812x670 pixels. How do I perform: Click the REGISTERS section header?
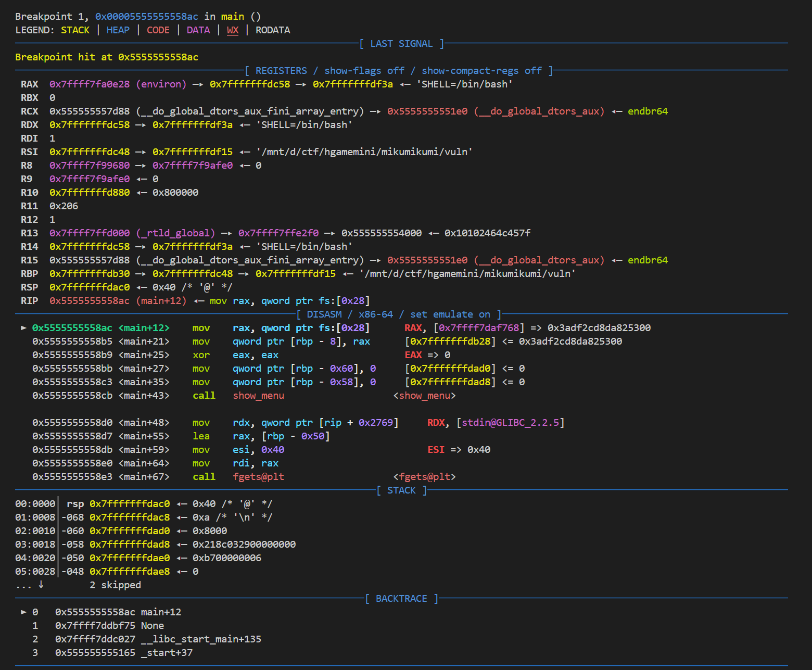click(x=399, y=71)
